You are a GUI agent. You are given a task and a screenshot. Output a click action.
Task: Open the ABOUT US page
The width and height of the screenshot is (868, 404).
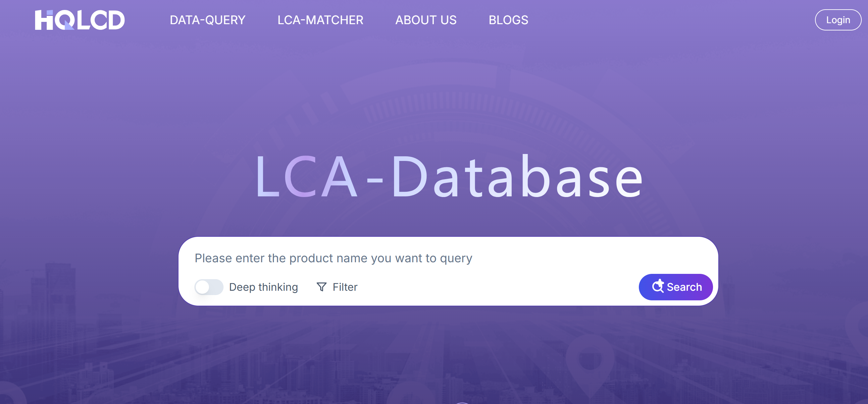click(x=426, y=20)
